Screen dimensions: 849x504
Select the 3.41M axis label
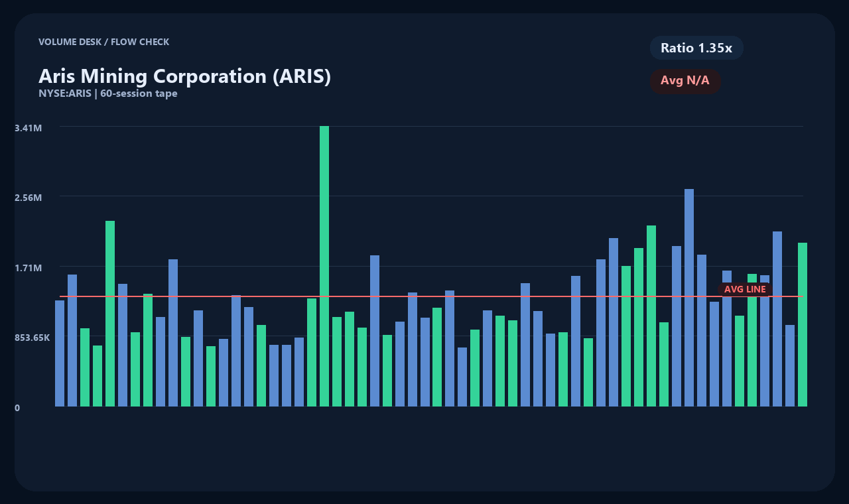pyautogui.click(x=29, y=127)
